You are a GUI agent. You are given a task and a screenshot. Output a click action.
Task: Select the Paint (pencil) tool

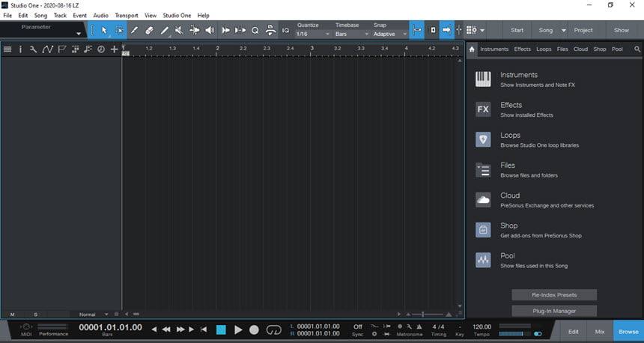[134, 30]
